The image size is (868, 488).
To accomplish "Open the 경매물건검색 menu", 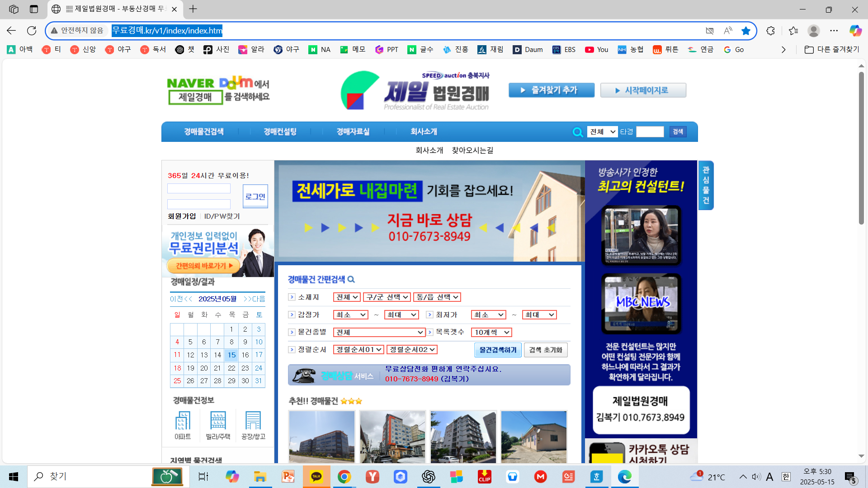I will [x=204, y=131].
